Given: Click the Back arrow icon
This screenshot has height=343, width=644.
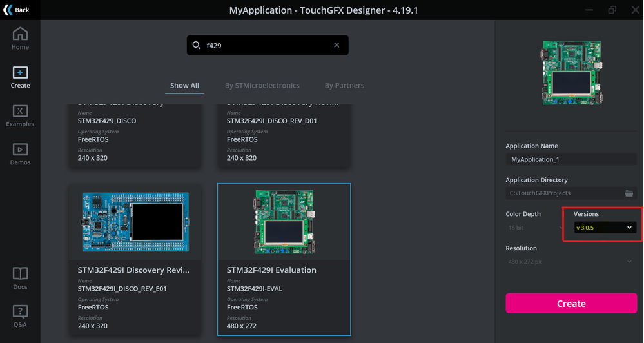Looking at the screenshot, I should pyautogui.click(x=8, y=10).
